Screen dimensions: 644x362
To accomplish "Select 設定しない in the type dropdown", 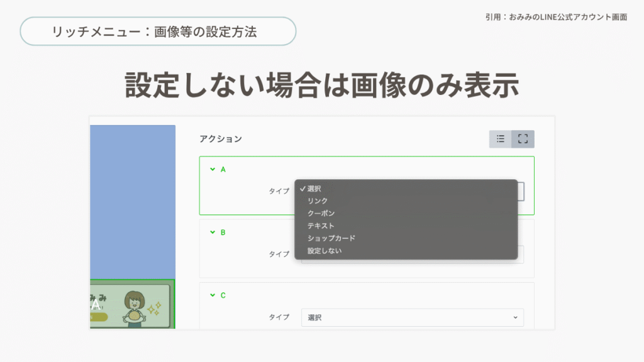I will coord(325,251).
